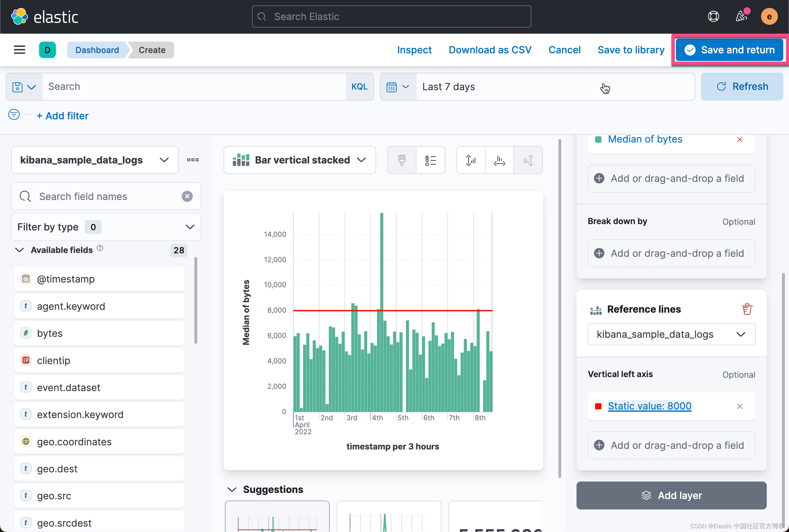
Task: Open the Filter by type dropdown
Action: [106, 227]
